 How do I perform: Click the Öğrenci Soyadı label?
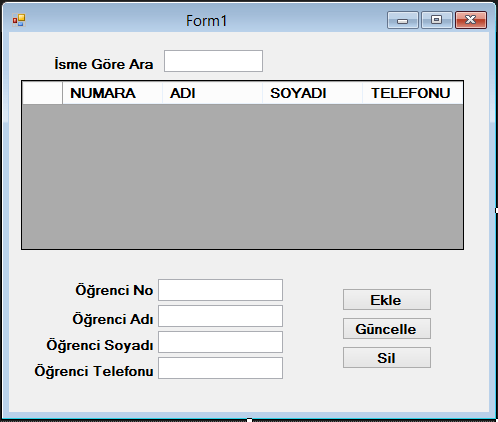point(100,345)
